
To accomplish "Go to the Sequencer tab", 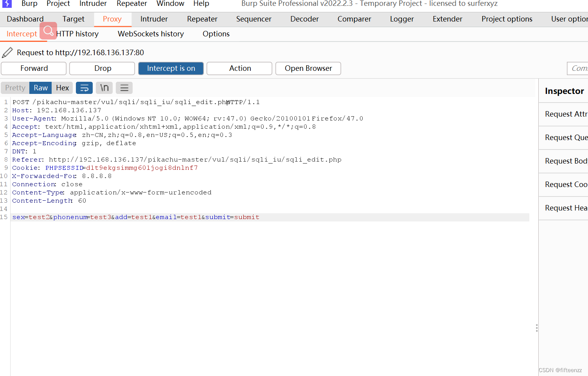I will (254, 19).
